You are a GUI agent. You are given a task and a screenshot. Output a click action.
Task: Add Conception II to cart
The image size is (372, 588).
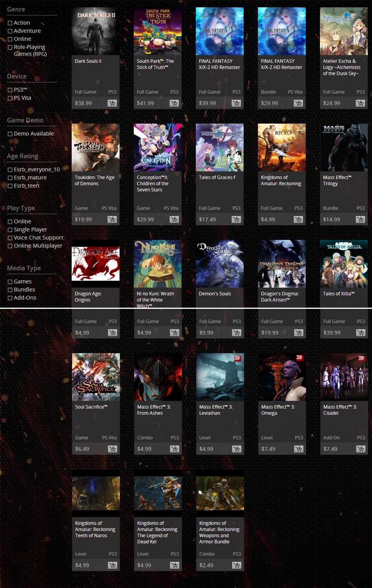[x=174, y=219]
